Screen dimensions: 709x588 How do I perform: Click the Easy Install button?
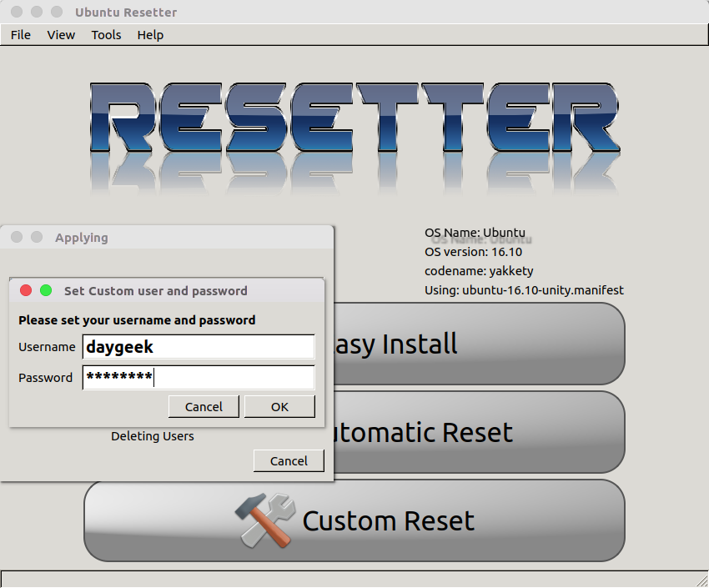tap(480, 344)
